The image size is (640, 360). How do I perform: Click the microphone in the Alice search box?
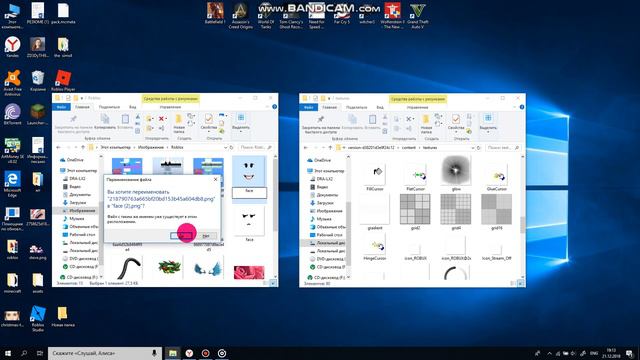[154, 353]
